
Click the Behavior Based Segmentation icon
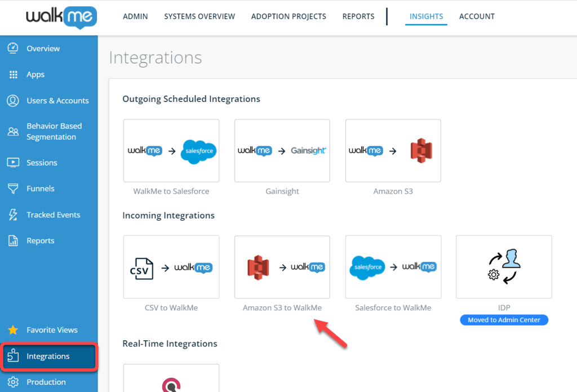pos(13,131)
